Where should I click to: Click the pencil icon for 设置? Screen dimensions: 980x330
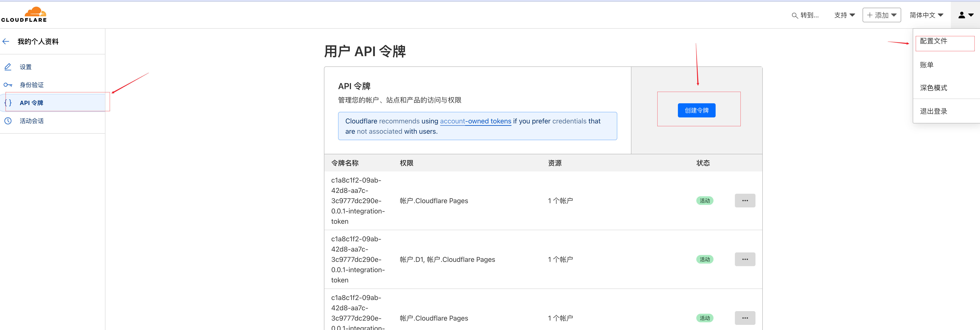click(8, 67)
